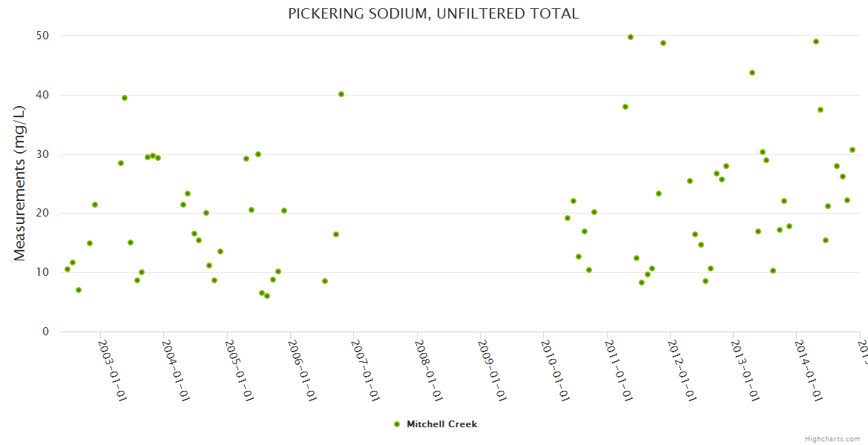Screen dimensions: 868x445
Task: Select the highest data point near 50 in 2011
Action: coord(631,37)
